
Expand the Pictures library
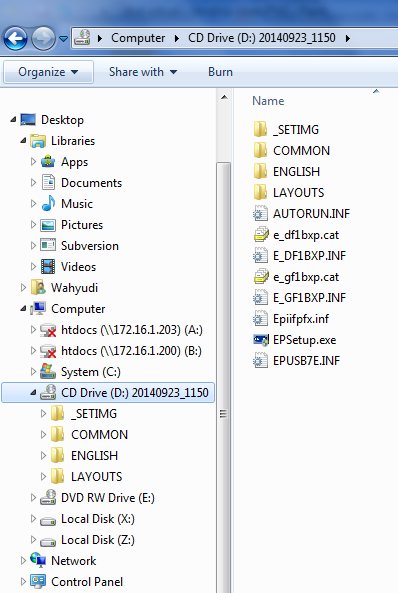[33, 225]
